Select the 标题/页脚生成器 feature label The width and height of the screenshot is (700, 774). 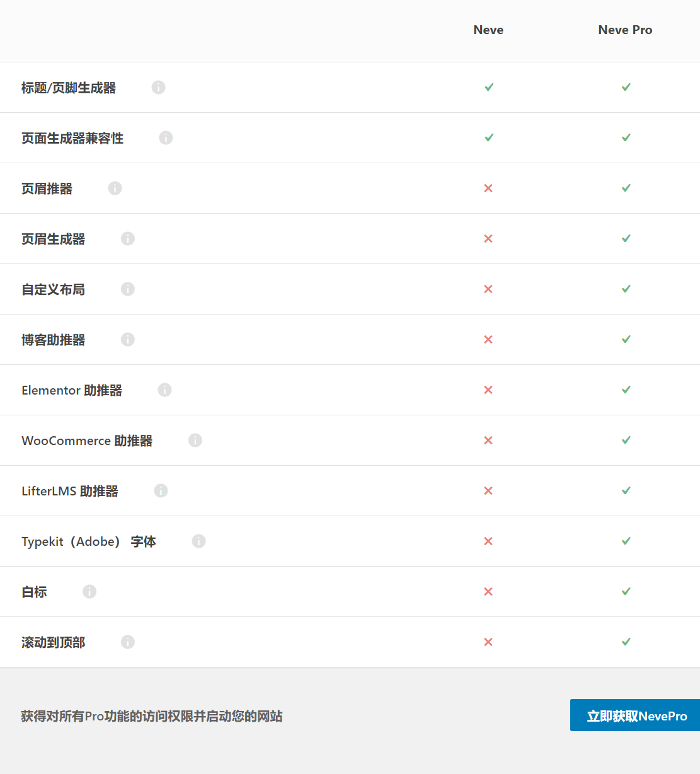(69, 88)
